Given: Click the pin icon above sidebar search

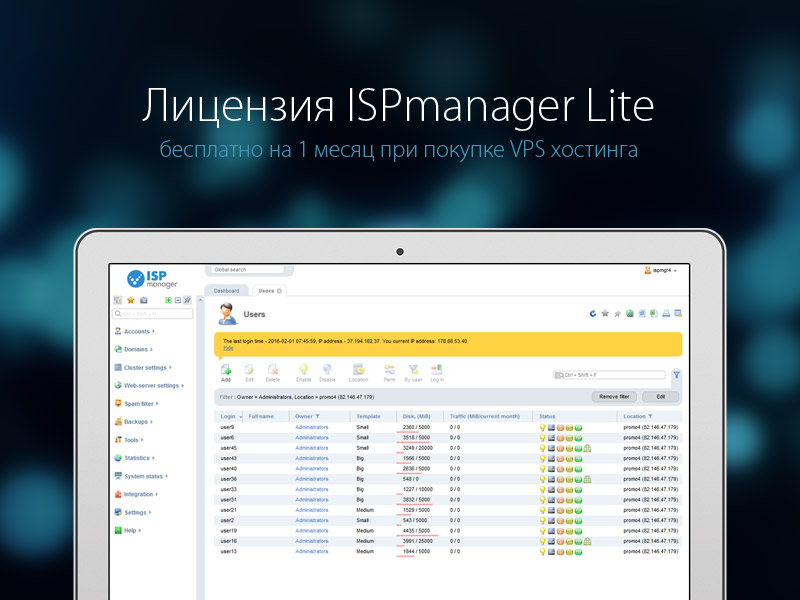Looking at the screenshot, I should (188, 300).
